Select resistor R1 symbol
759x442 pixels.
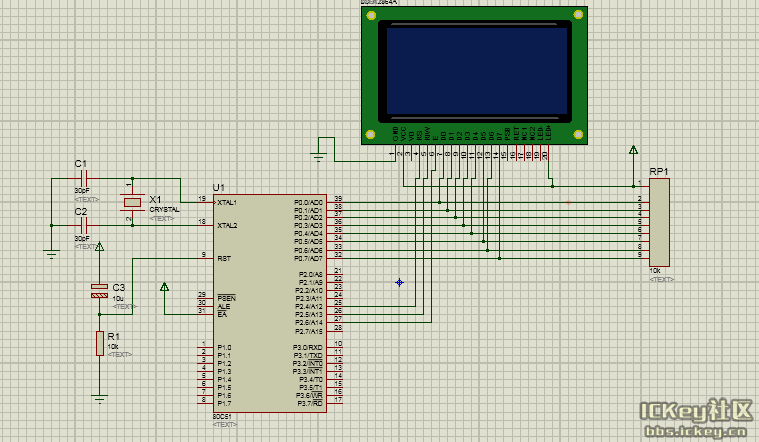point(100,343)
